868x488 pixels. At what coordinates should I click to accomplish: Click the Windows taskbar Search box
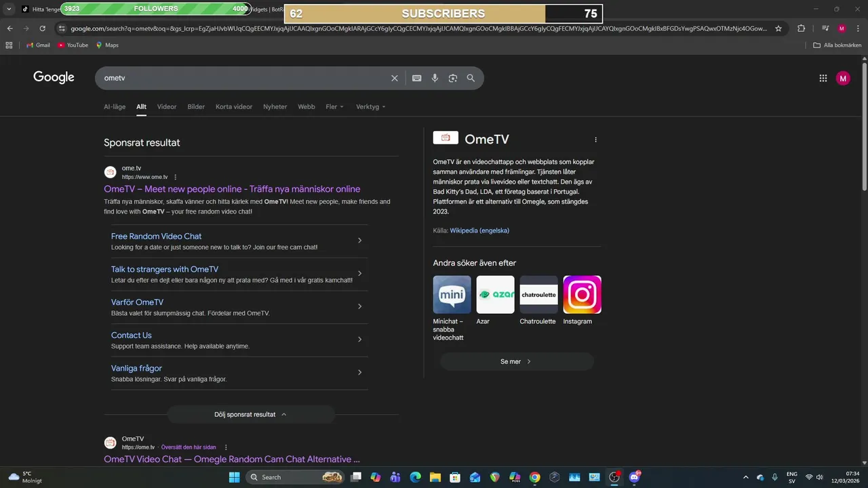295,477
